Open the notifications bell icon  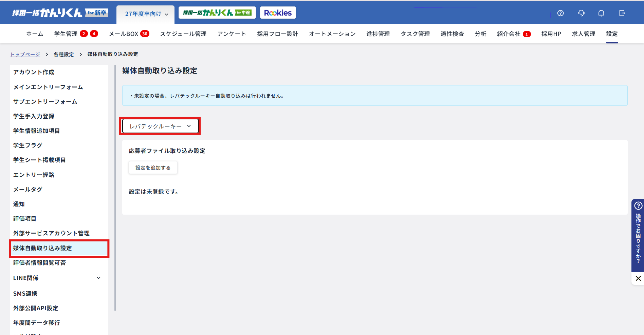(x=601, y=13)
